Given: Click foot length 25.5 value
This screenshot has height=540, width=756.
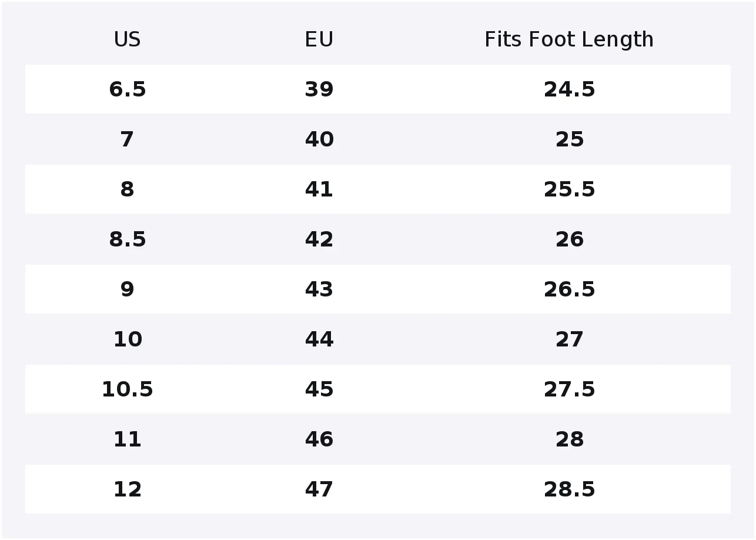Looking at the screenshot, I should point(569,189).
